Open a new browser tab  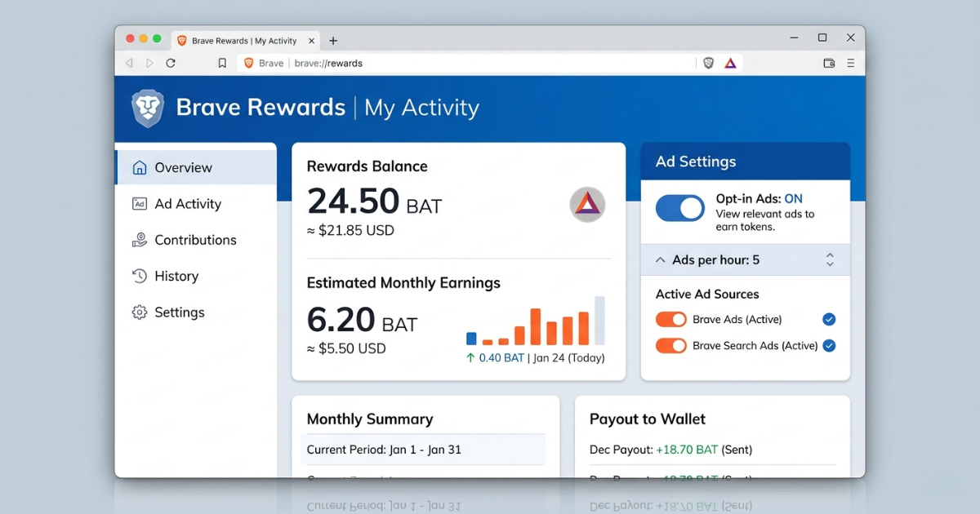[x=333, y=39]
